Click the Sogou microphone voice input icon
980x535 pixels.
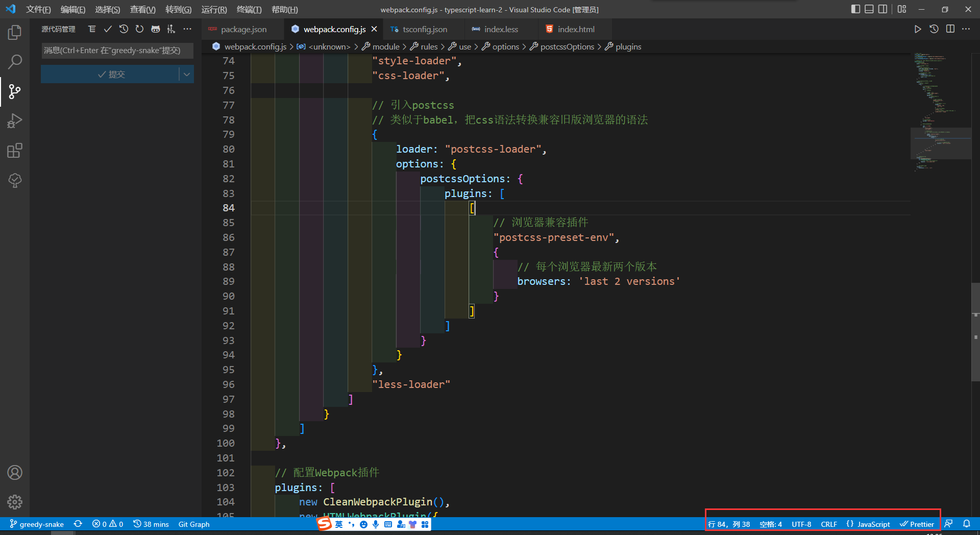coord(376,524)
